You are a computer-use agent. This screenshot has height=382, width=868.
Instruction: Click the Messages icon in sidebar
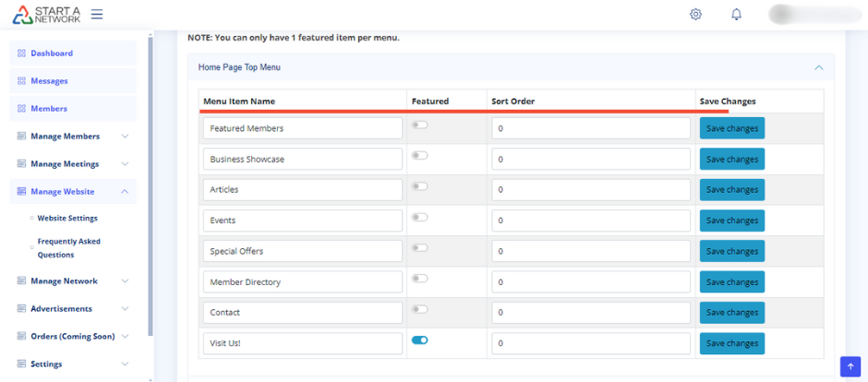[x=21, y=81]
